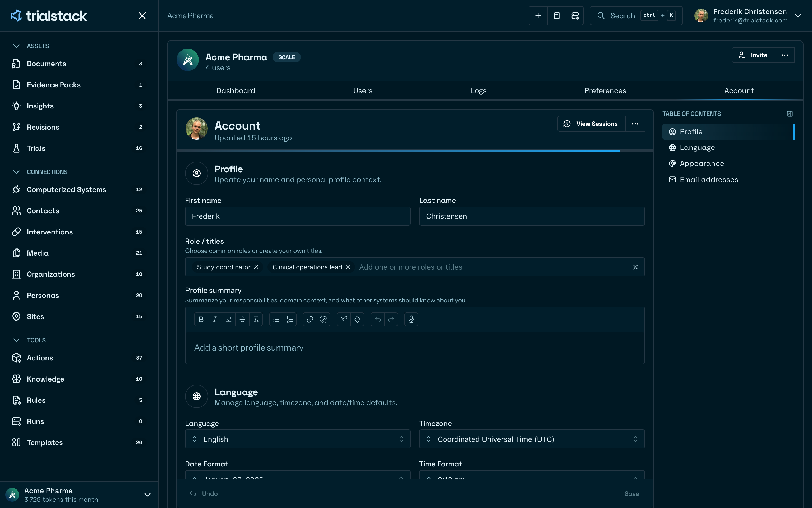812x508 pixels.
Task: Close the sidebar with the X icon
Action: [x=142, y=16]
